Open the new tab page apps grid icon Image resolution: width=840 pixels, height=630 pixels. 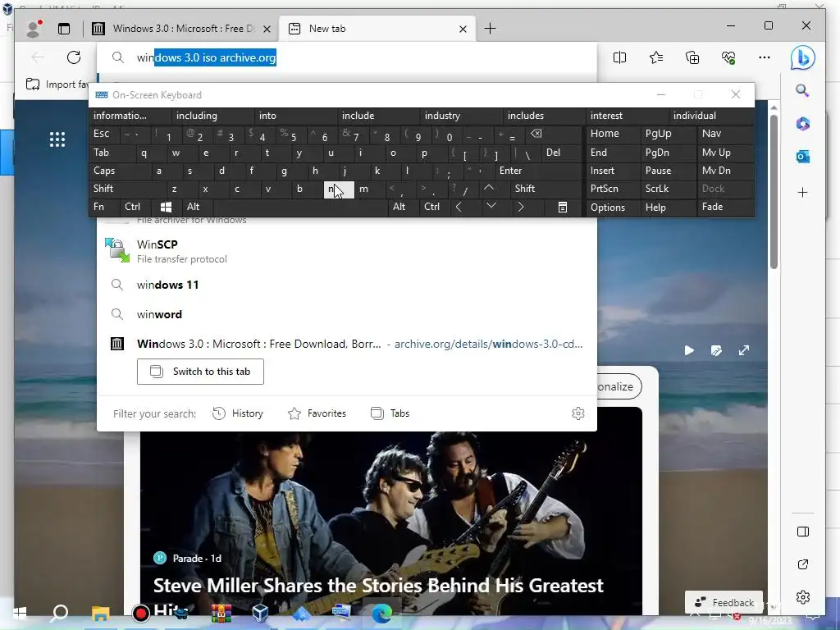[x=57, y=139]
